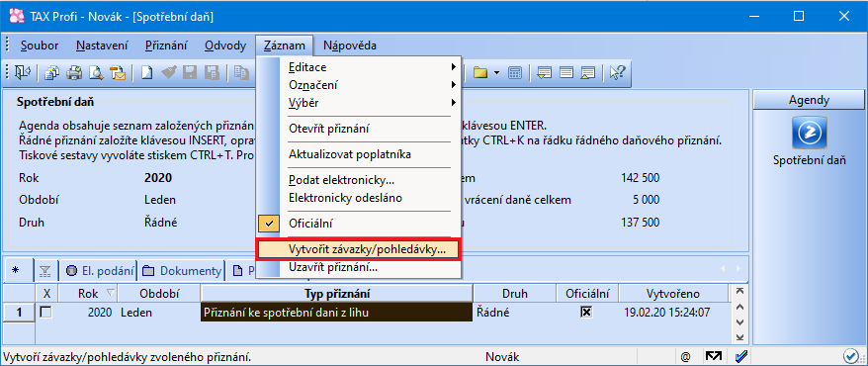
Task: Open the Přiznání menu
Action: (166, 46)
